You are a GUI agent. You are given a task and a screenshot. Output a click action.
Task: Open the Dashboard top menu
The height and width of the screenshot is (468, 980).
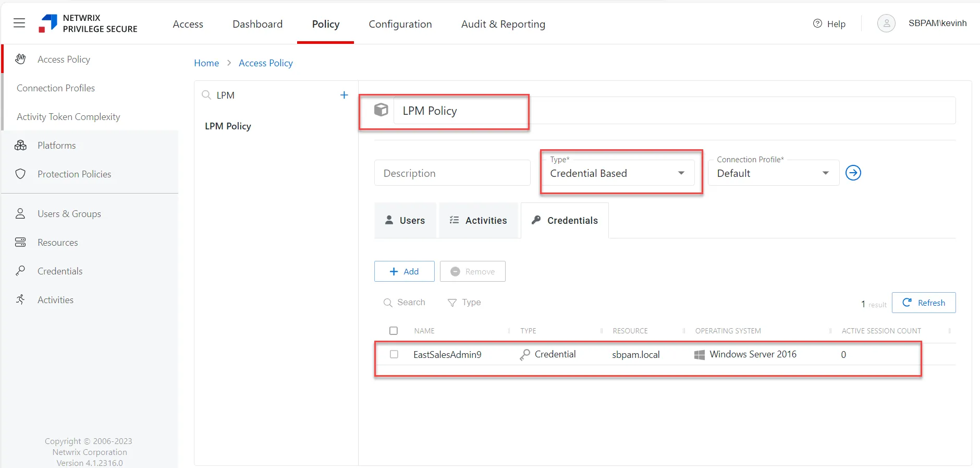click(x=258, y=24)
